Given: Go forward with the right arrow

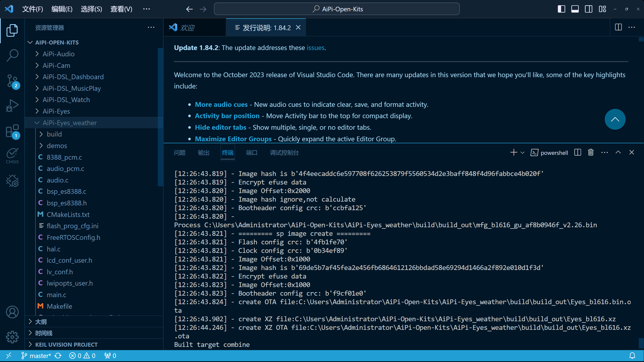Looking at the screenshot, I should click(203, 9).
